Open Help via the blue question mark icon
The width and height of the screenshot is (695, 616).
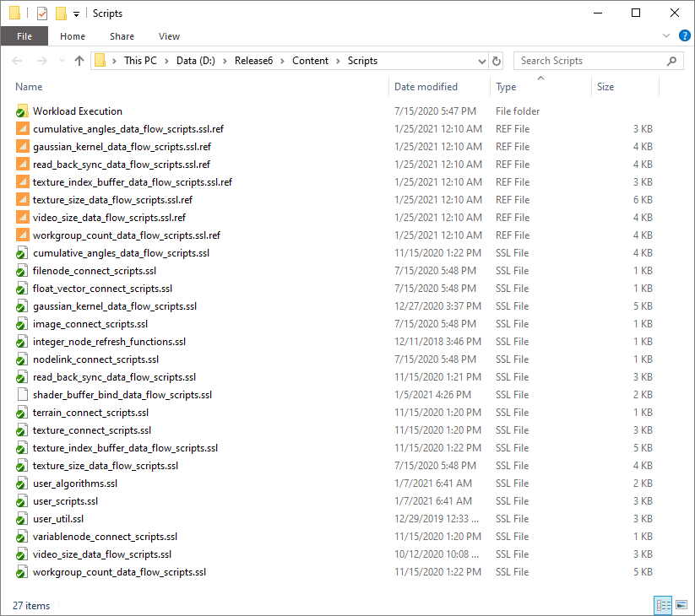(x=685, y=35)
